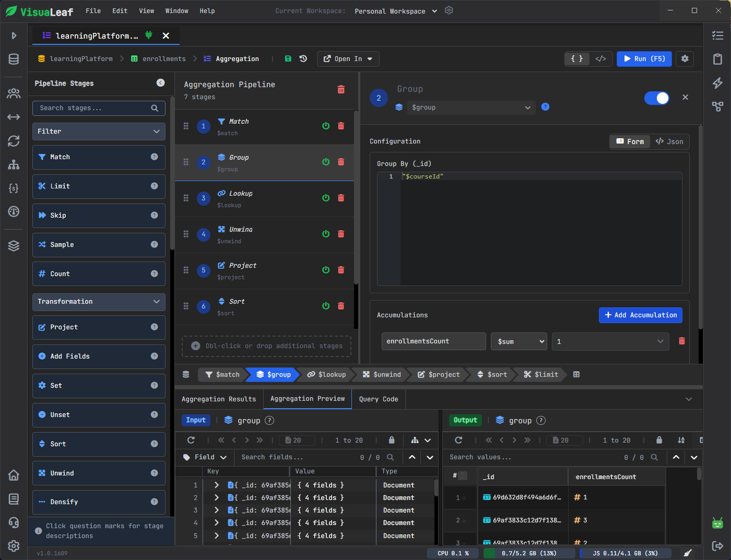Open the support headset sidebar icon
This screenshot has width=731, height=560.
coord(14,522)
